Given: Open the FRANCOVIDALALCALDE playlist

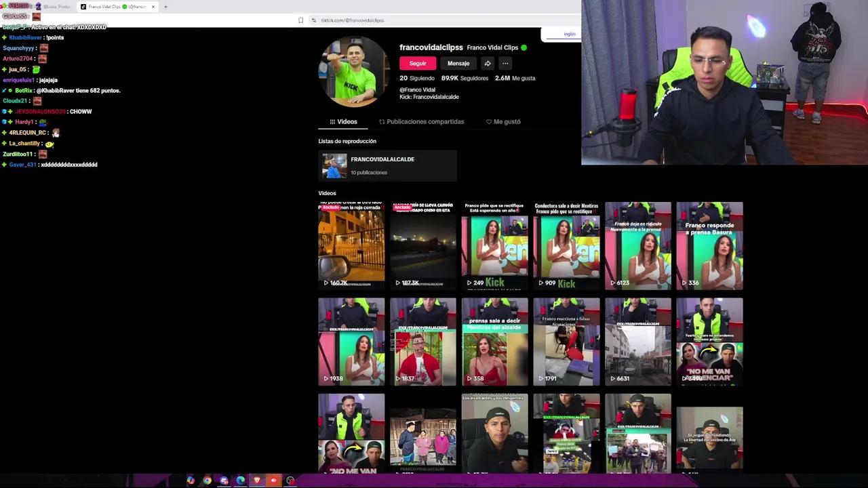Looking at the screenshot, I should click(x=387, y=166).
